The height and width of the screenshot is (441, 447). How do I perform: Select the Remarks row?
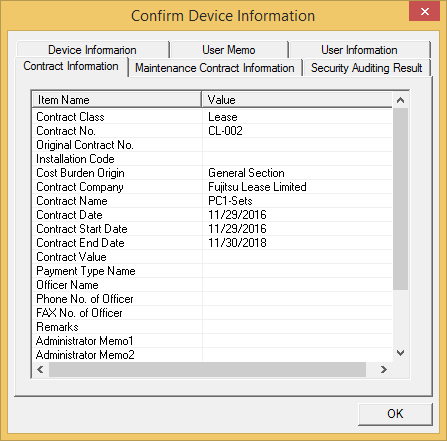tap(212, 327)
